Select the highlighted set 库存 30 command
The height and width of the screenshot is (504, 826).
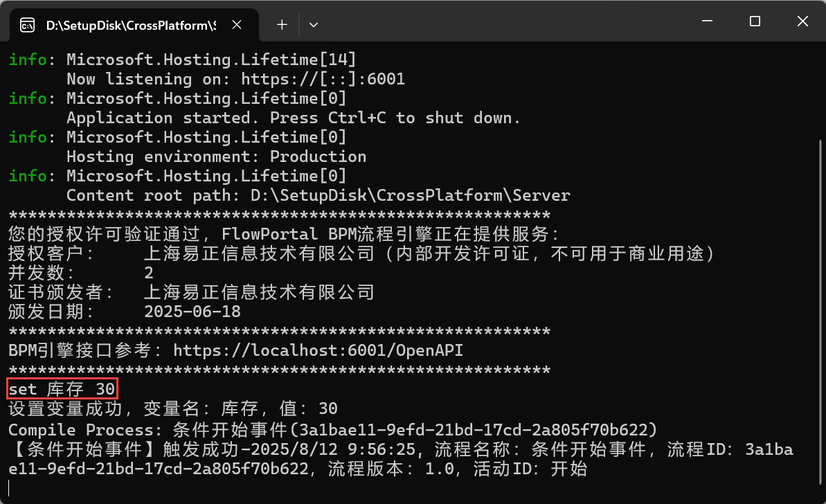pyautogui.click(x=61, y=388)
